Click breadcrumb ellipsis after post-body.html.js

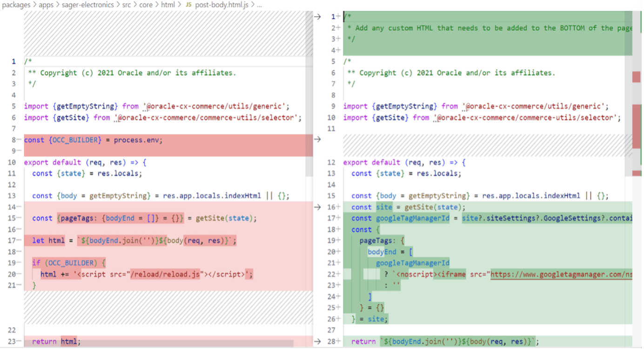[x=260, y=5]
